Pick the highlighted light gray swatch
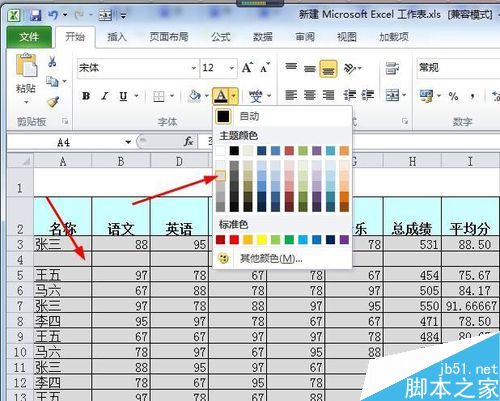This screenshot has height=401, width=500. tap(220, 176)
